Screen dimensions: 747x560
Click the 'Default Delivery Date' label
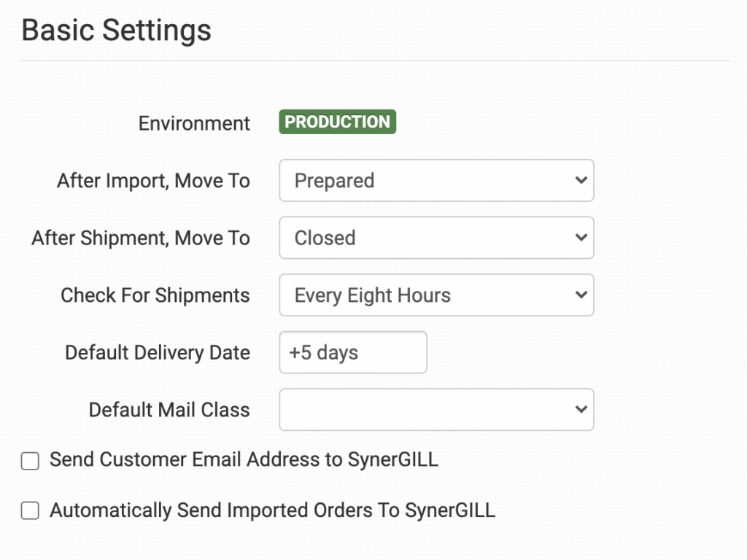(x=157, y=353)
